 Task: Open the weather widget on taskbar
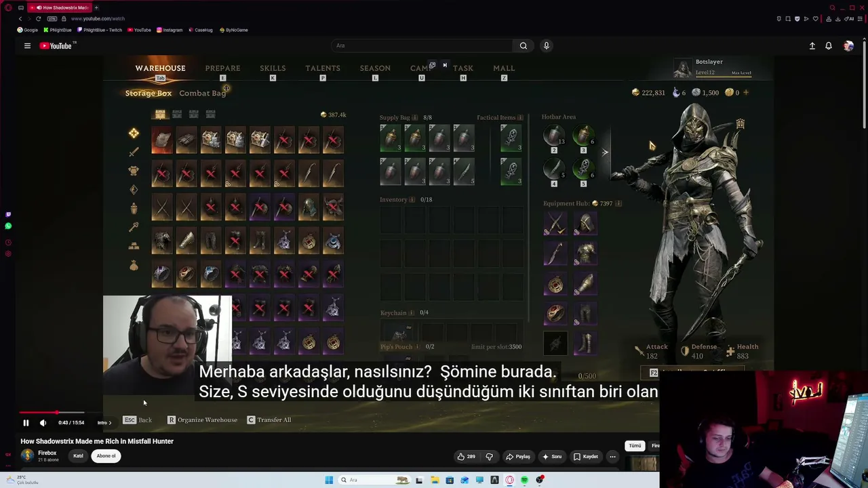(x=23, y=480)
